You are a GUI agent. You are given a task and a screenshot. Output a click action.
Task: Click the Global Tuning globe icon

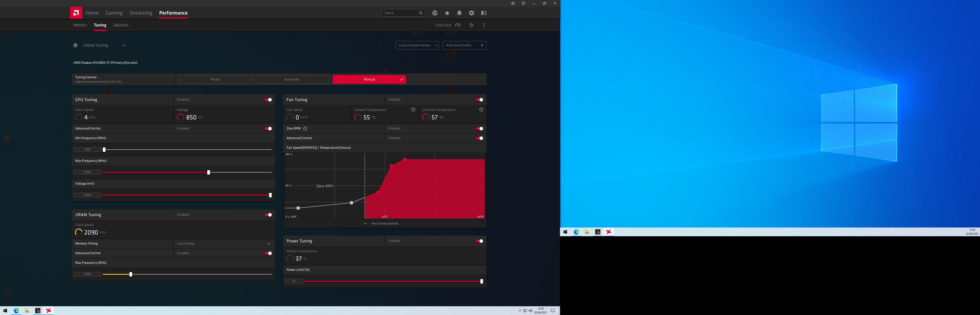pos(75,45)
